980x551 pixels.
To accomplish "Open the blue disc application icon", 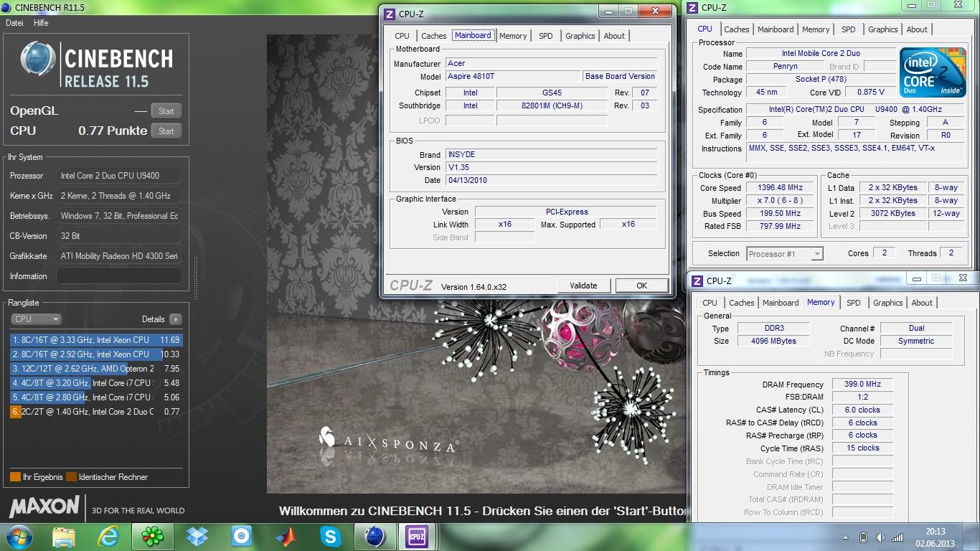I will point(242,537).
